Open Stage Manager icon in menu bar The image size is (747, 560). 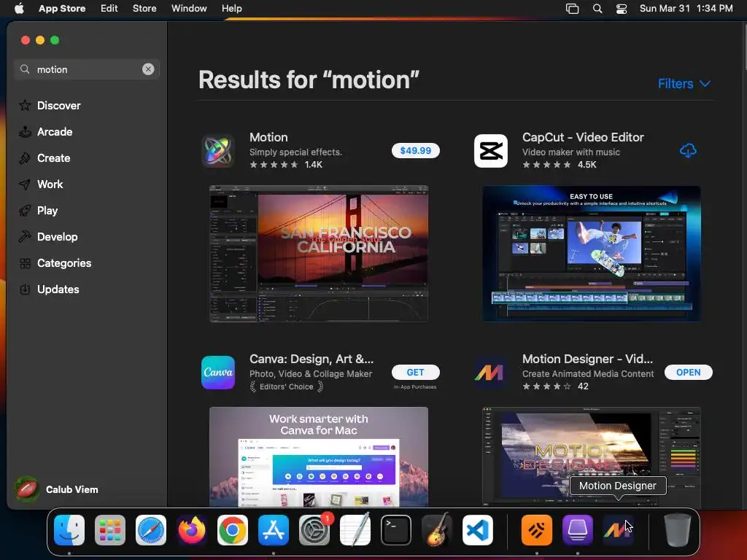coord(572,8)
